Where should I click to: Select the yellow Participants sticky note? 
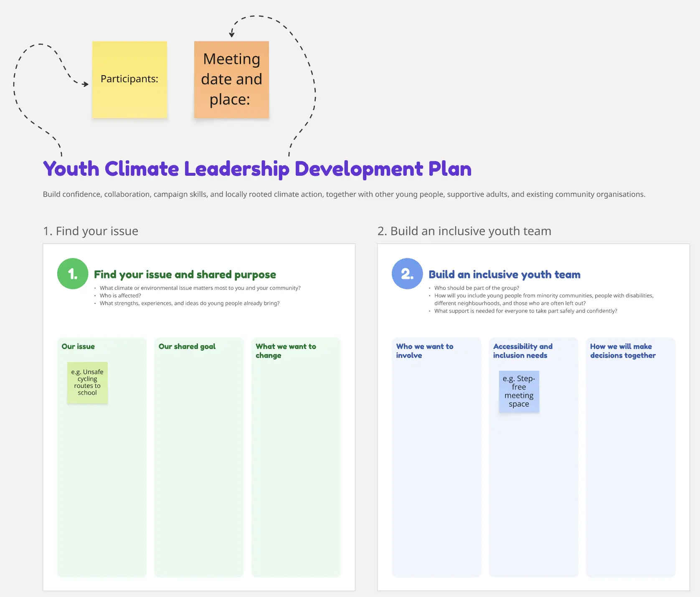[x=129, y=79]
